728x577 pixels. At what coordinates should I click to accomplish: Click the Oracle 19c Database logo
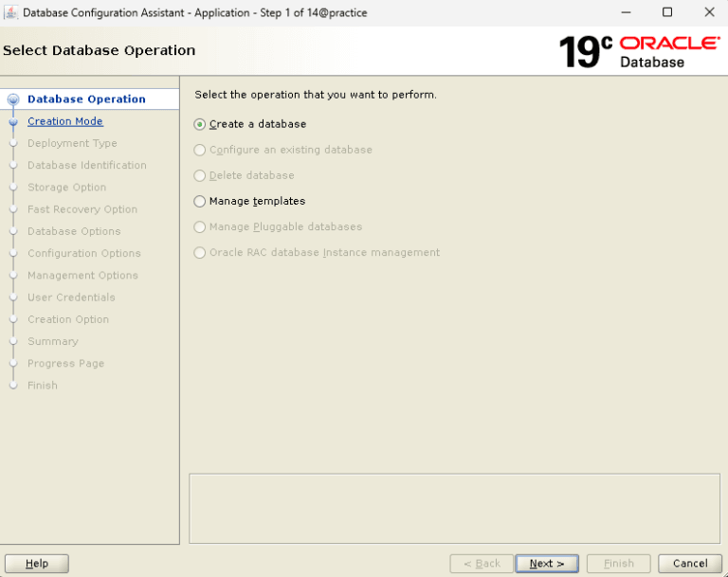(x=640, y=51)
